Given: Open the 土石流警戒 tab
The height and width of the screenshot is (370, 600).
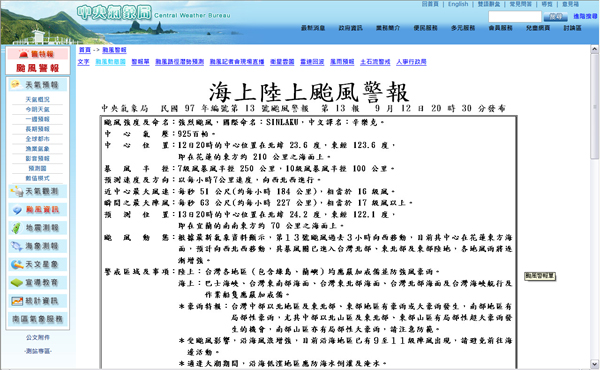Looking at the screenshot, I should (x=375, y=62).
